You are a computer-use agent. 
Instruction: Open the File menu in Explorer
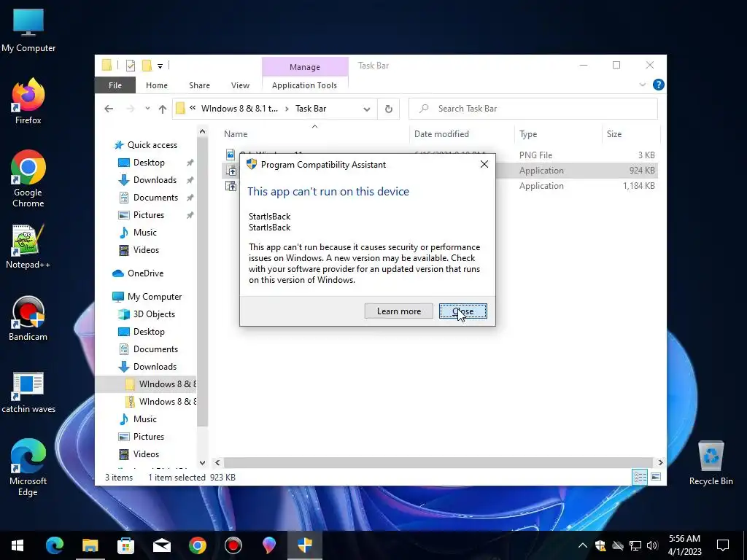pyautogui.click(x=115, y=85)
